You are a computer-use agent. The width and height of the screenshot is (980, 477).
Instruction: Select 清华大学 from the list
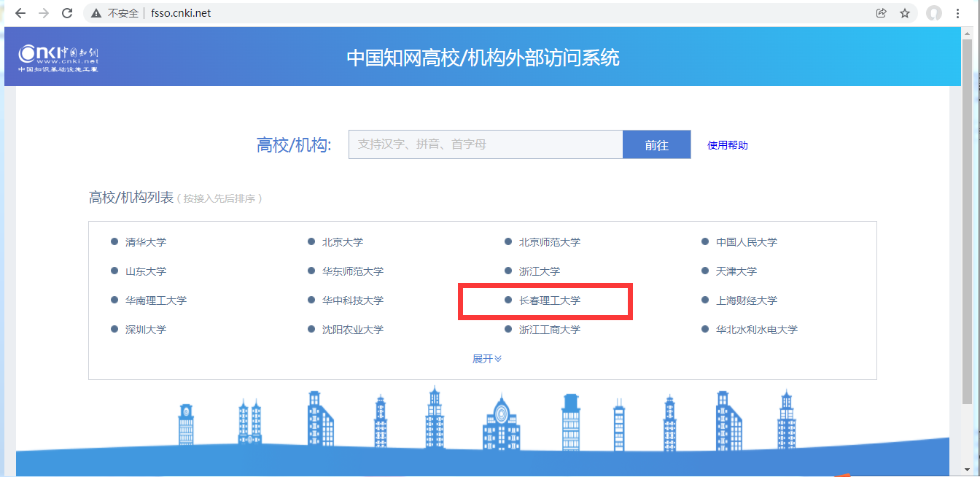click(x=146, y=242)
